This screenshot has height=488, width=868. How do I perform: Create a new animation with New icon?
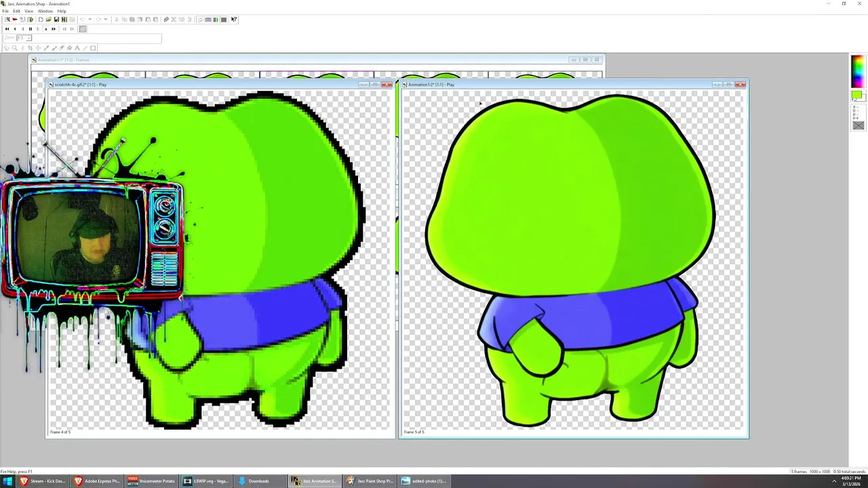coord(41,20)
